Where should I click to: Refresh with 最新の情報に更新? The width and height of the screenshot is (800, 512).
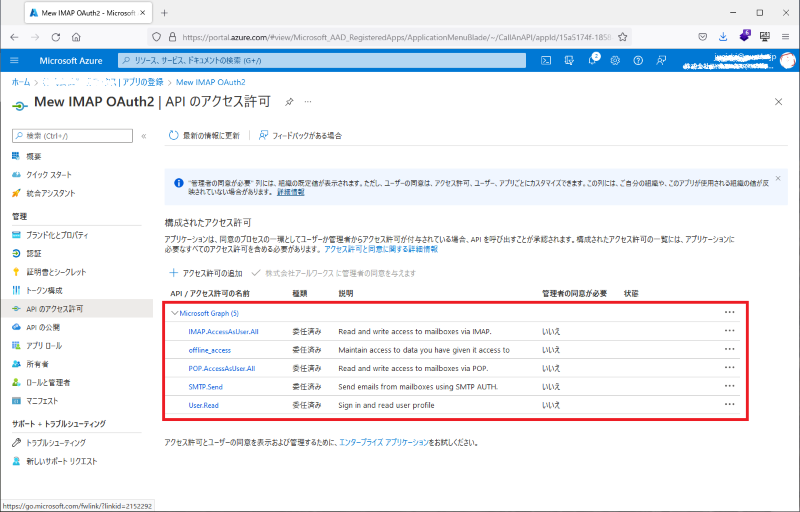pos(204,135)
